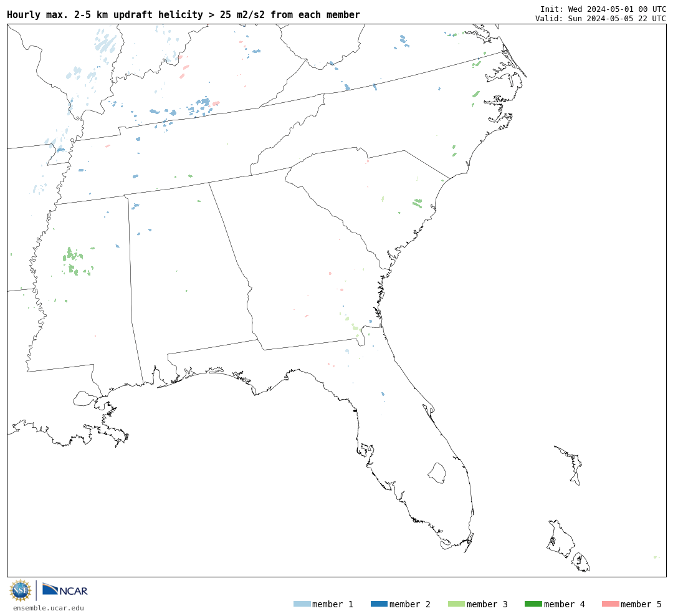Click the updraft helicity chart title

point(183,14)
